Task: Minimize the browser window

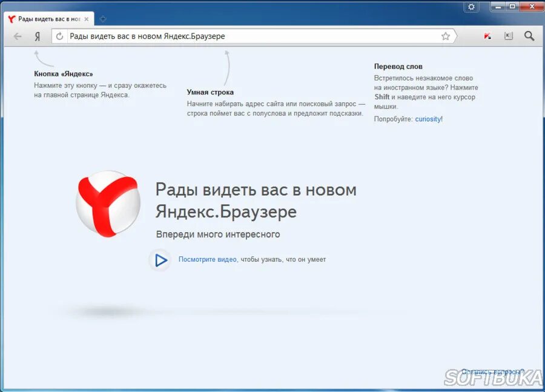Action: pos(498,6)
